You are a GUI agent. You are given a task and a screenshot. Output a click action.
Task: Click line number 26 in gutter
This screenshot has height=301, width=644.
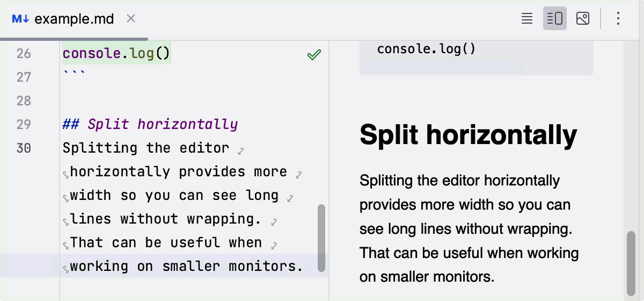tap(24, 54)
